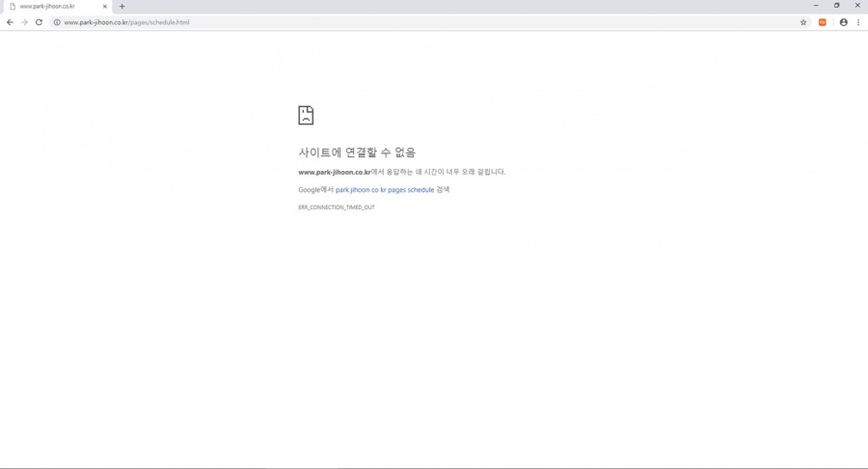Click the sad page error icon

click(306, 116)
